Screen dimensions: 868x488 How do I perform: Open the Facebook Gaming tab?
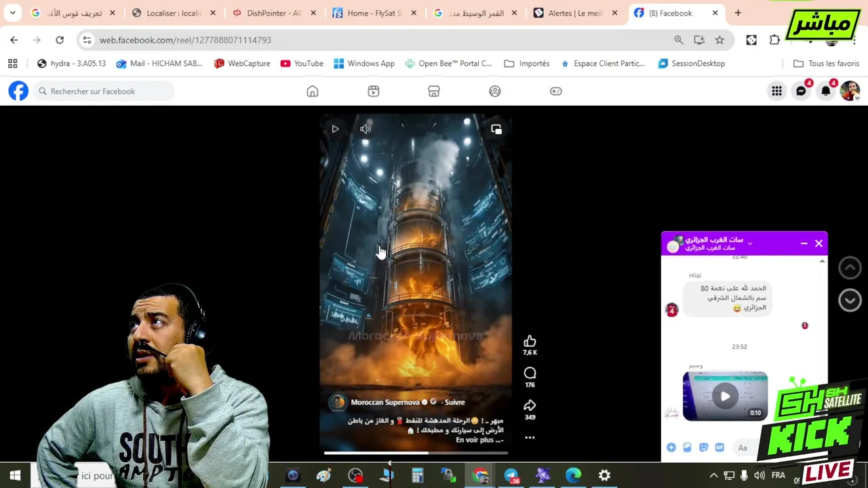pyautogui.click(x=556, y=91)
